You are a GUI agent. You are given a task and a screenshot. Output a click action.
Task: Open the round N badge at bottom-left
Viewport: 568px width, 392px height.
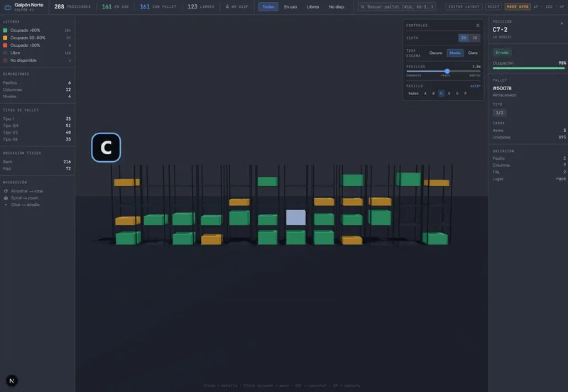tap(11, 381)
